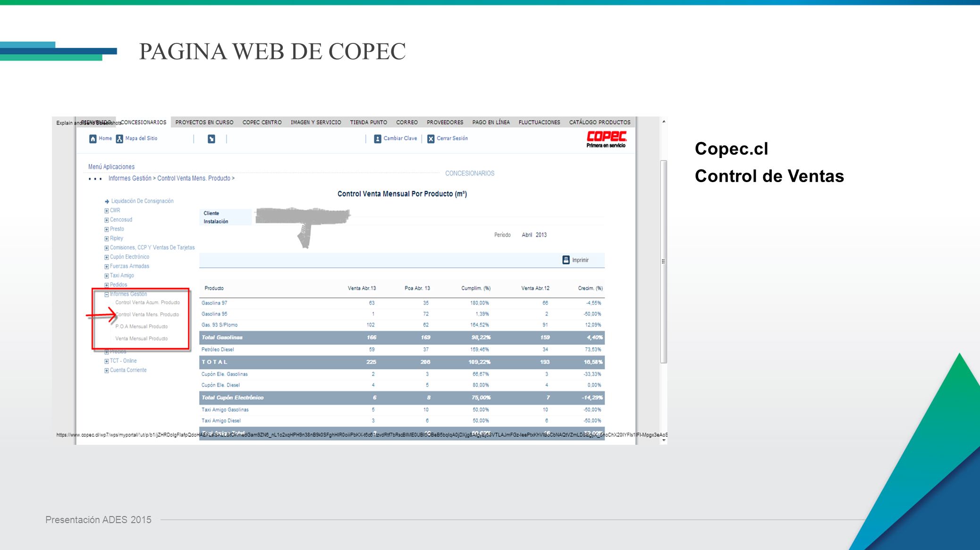The height and width of the screenshot is (550, 980).
Task: Open the Concesionarios tab
Action: [x=144, y=122]
